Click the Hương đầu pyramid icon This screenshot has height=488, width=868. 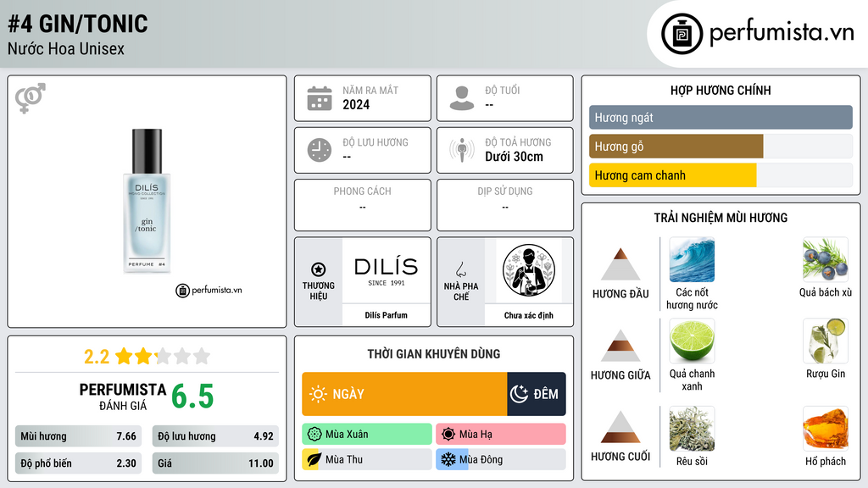pyautogui.click(x=620, y=264)
